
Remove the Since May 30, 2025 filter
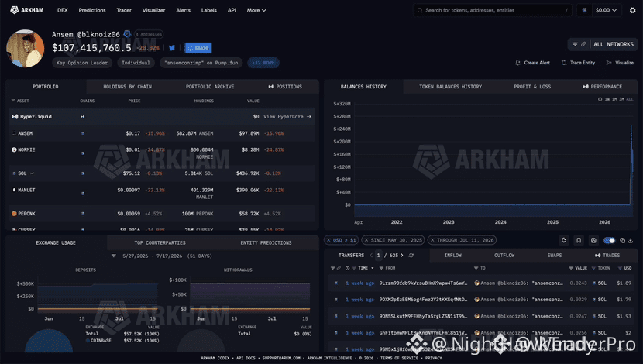pyautogui.click(x=366, y=240)
